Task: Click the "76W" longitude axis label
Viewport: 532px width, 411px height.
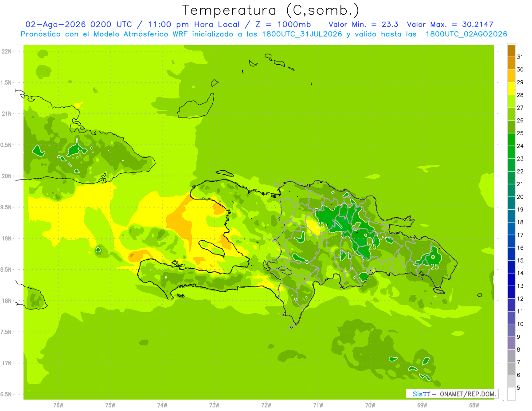Action: (58, 405)
